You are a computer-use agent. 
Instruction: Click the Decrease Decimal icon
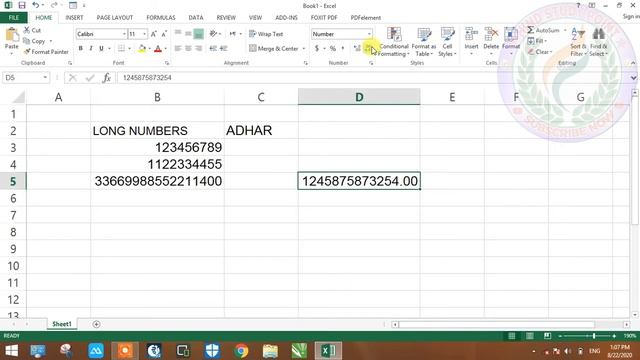click(x=368, y=49)
